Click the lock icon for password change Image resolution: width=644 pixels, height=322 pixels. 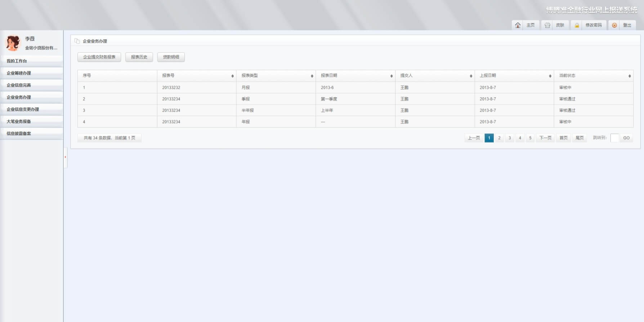[x=577, y=25]
